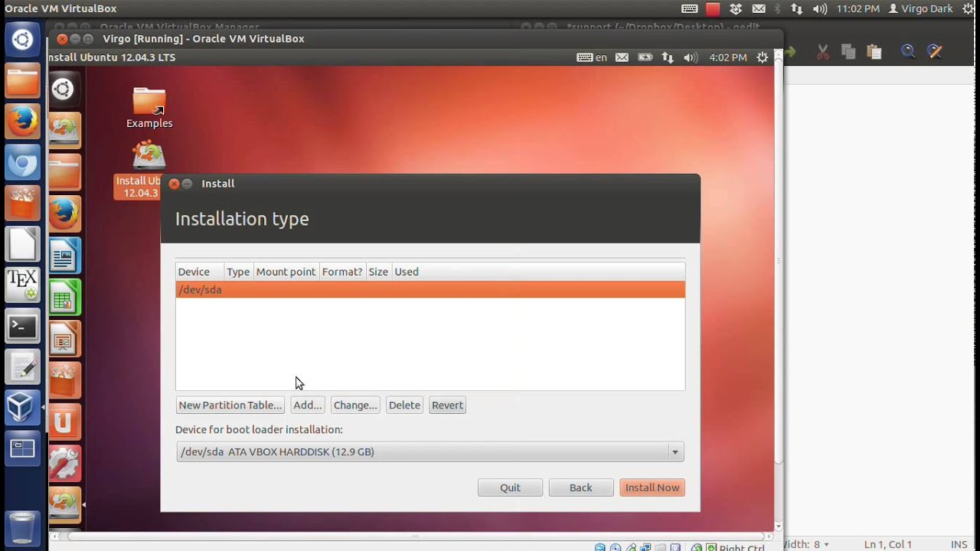Click the 'Format?' column header
980x551 pixels.
pos(342,272)
